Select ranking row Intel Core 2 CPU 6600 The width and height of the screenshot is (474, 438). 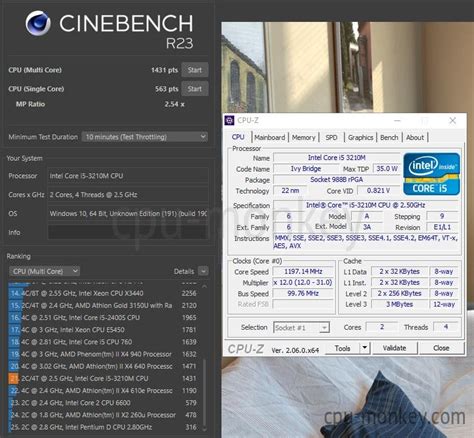pyautogui.click(x=104, y=403)
